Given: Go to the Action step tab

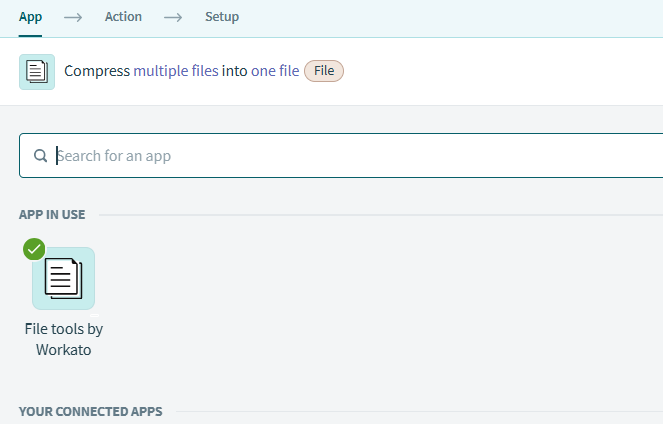Looking at the screenshot, I should click(x=123, y=17).
